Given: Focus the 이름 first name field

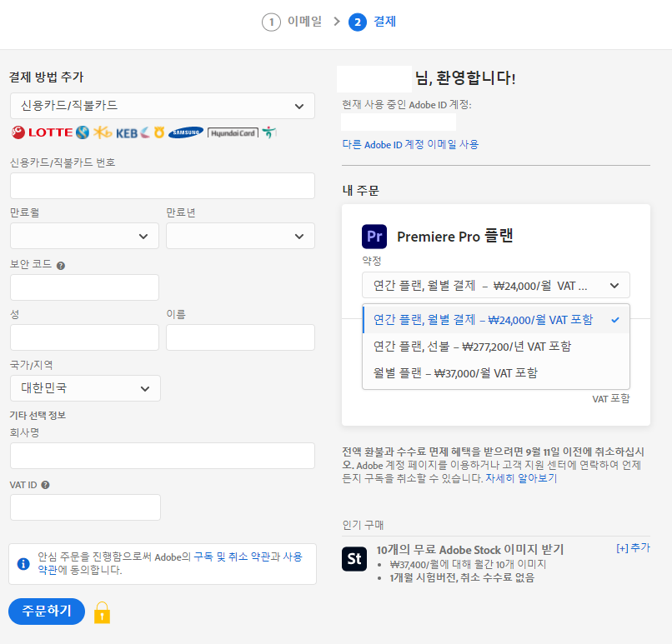Looking at the screenshot, I should click(240, 337).
